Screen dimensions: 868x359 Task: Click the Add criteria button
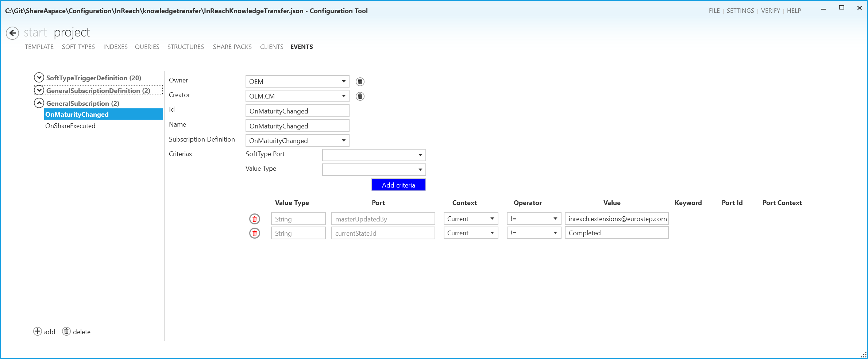click(x=398, y=185)
